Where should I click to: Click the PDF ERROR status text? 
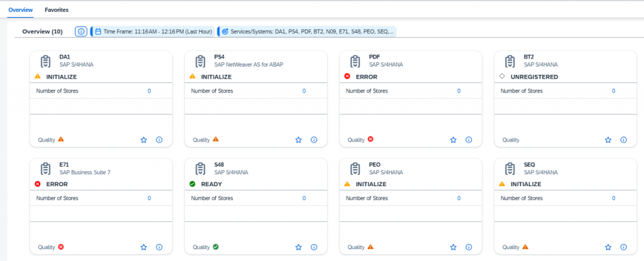tap(367, 77)
